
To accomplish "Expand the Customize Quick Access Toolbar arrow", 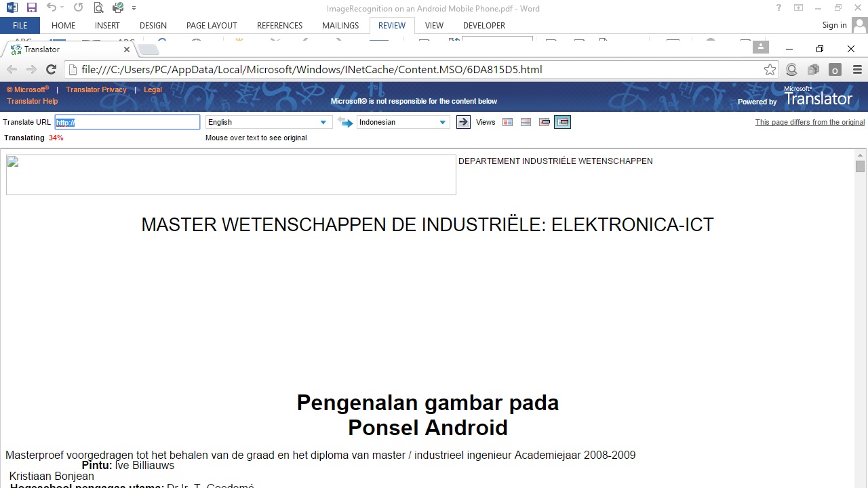I will click(134, 8).
